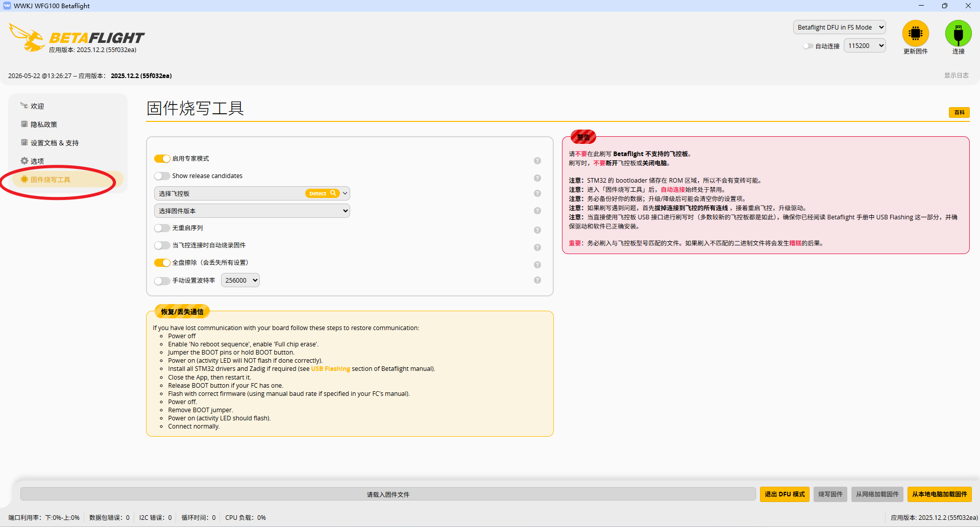Click the 警告 badge label

pos(583,137)
